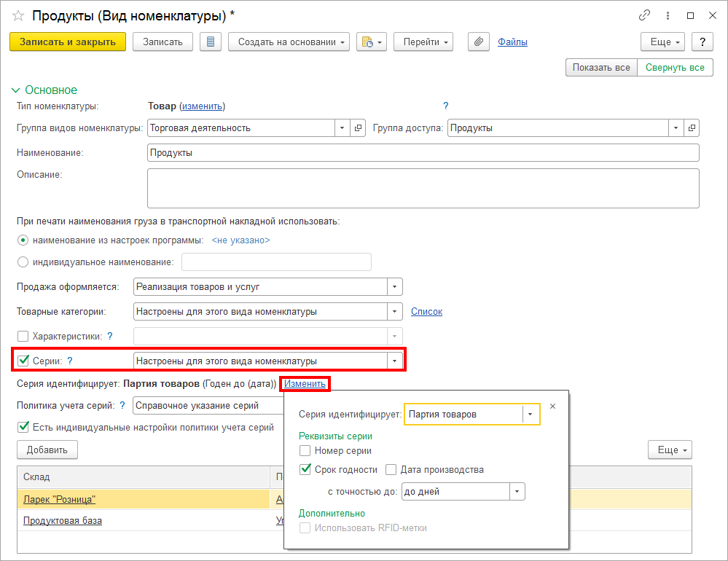Open Группа доступа selection form icon
This screenshot has width=728, height=561.
coord(692,128)
